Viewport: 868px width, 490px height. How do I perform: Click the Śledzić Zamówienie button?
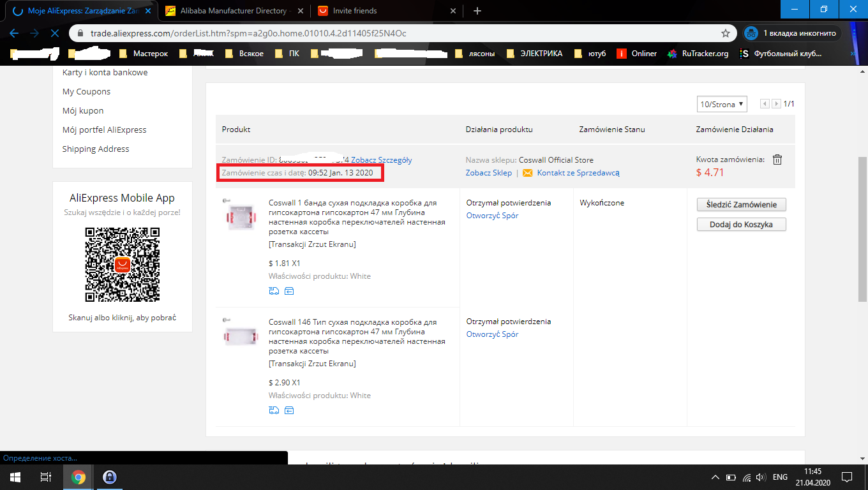click(x=742, y=205)
